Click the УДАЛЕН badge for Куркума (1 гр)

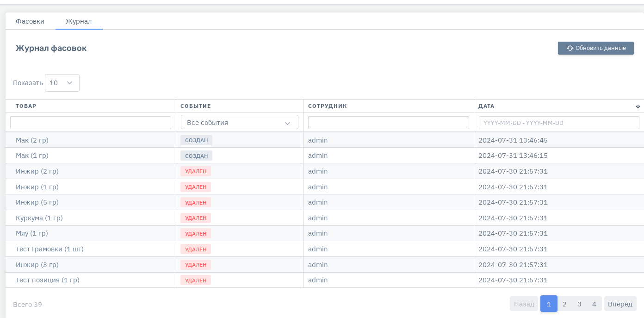coord(196,218)
